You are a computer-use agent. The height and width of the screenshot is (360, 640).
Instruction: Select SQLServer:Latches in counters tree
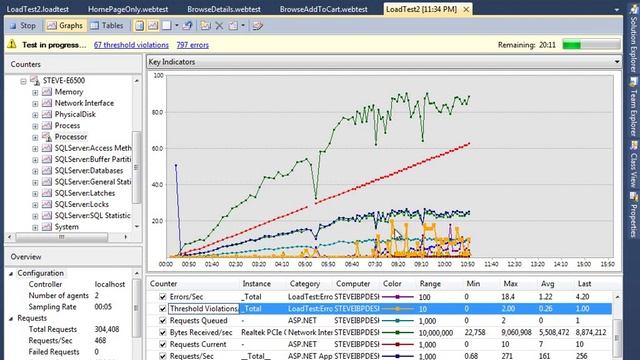(x=85, y=193)
